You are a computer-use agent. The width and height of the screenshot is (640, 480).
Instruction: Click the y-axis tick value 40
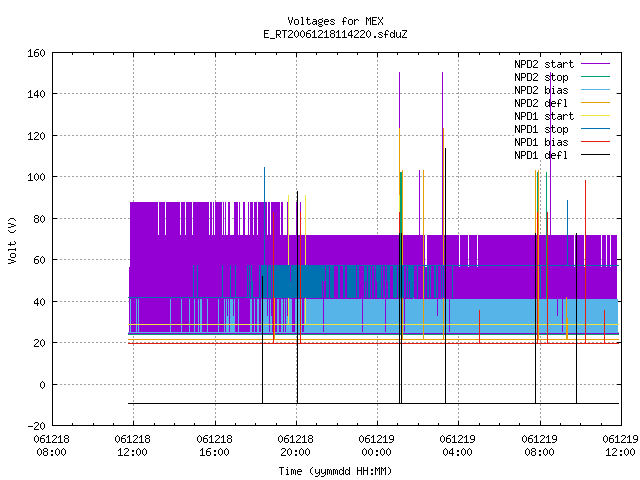(x=39, y=302)
